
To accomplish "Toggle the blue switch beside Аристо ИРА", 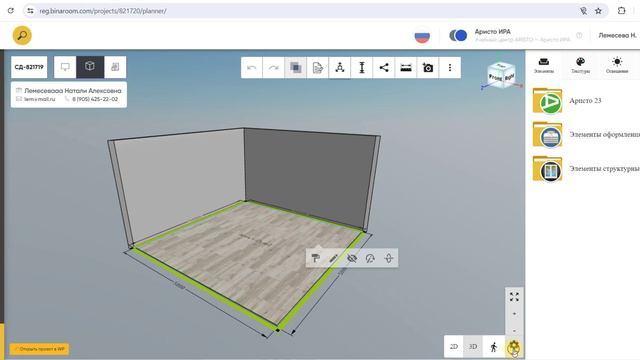I will [458, 36].
